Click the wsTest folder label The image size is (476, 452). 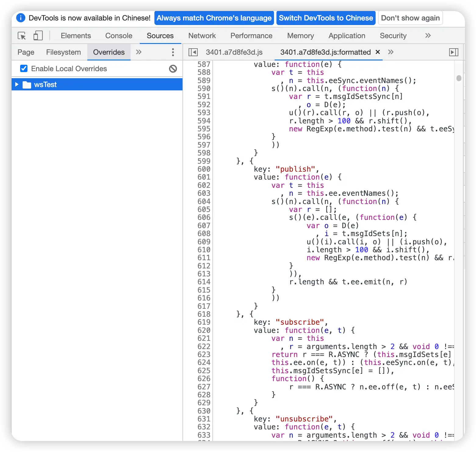point(45,85)
